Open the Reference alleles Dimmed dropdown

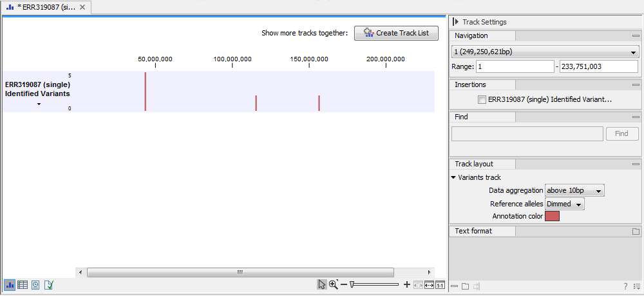pos(565,204)
